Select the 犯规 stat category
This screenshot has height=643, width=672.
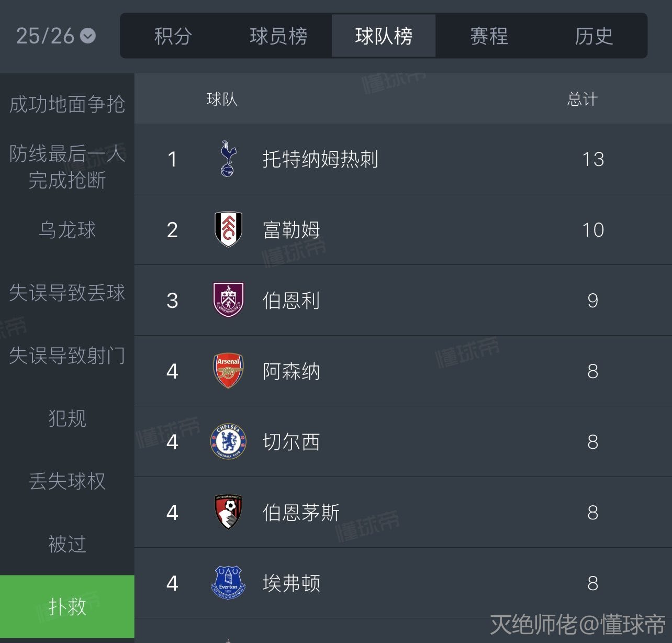pyautogui.click(x=67, y=418)
